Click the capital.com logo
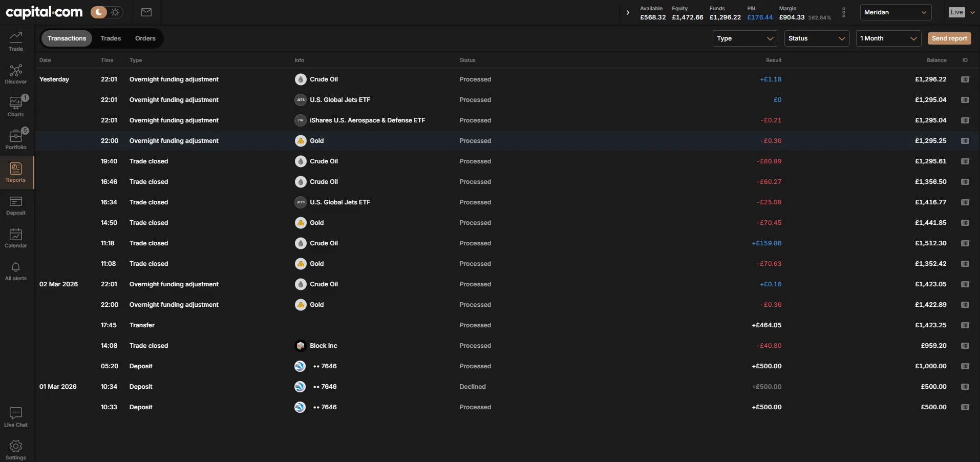The height and width of the screenshot is (462, 980). click(44, 12)
